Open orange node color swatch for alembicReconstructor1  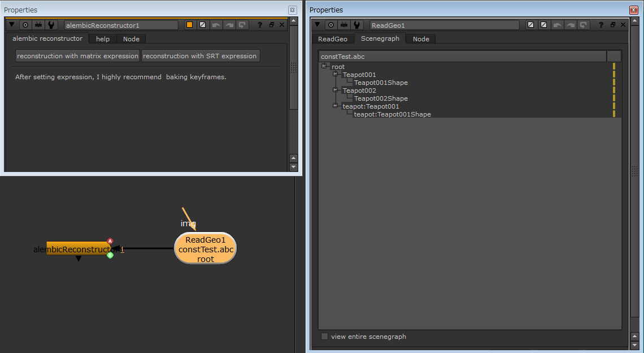(x=189, y=25)
